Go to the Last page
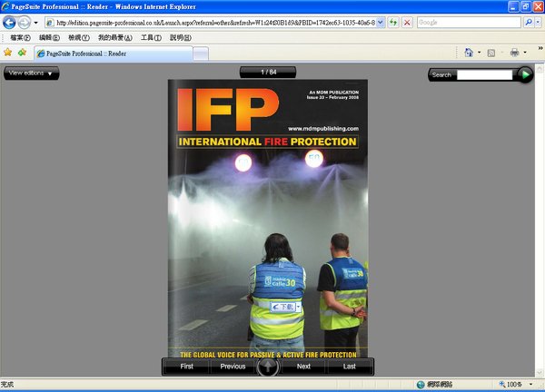545x392 pixels. [x=350, y=367]
